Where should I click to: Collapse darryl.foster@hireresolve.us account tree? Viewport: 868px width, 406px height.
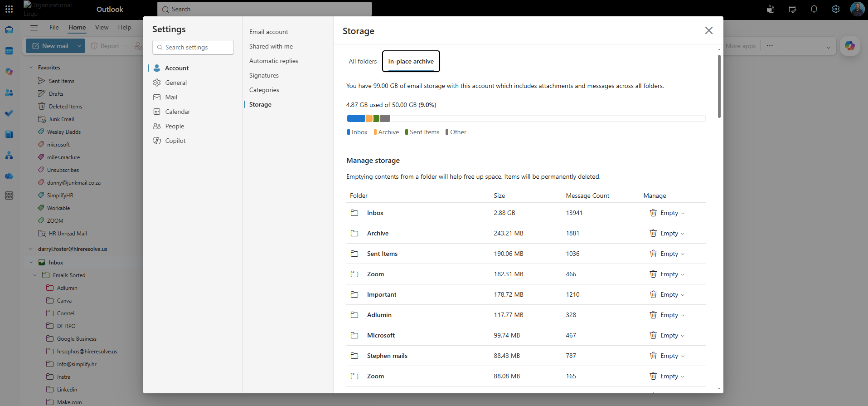[x=31, y=249]
